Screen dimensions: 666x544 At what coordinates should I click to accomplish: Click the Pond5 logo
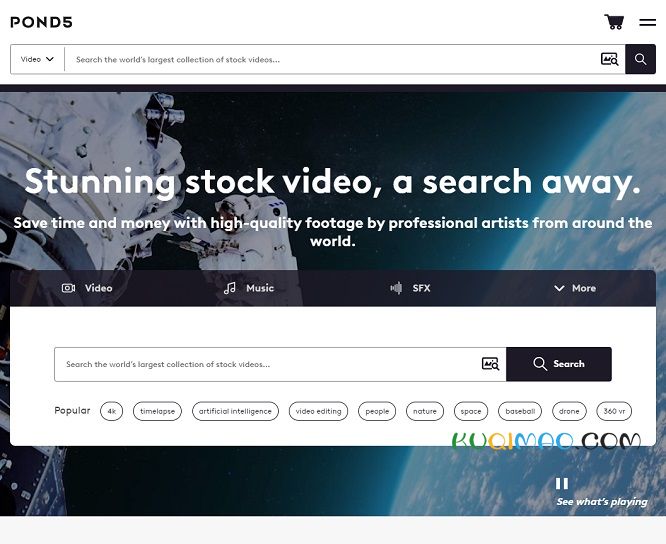(x=41, y=22)
